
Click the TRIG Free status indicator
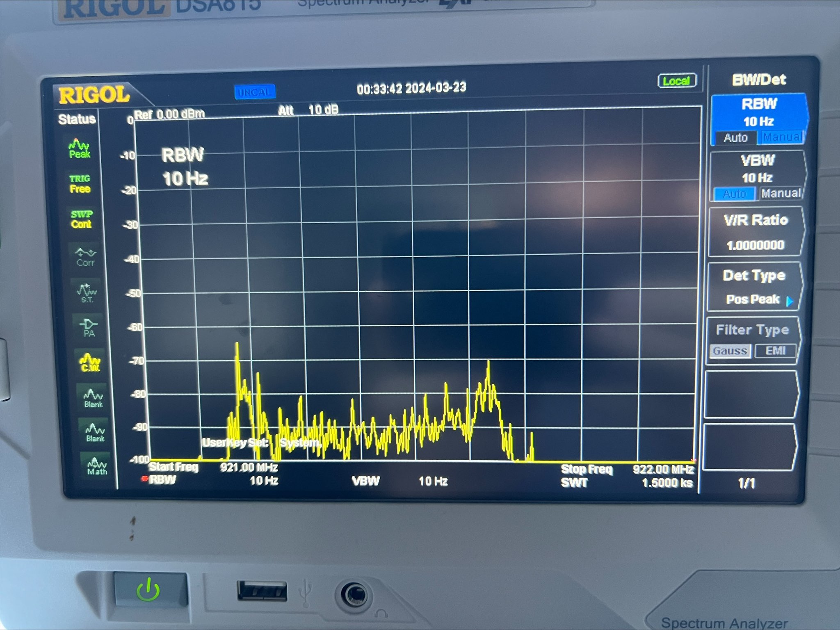[80, 184]
